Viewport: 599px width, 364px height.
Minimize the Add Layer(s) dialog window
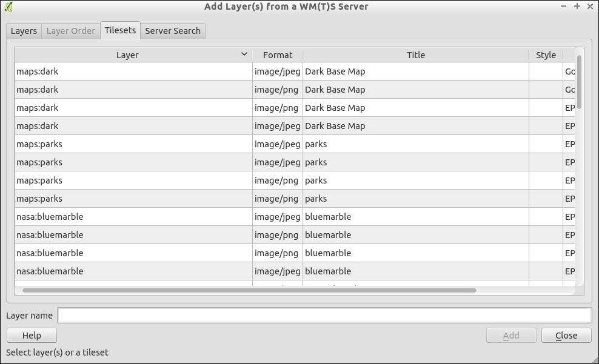click(564, 7)
